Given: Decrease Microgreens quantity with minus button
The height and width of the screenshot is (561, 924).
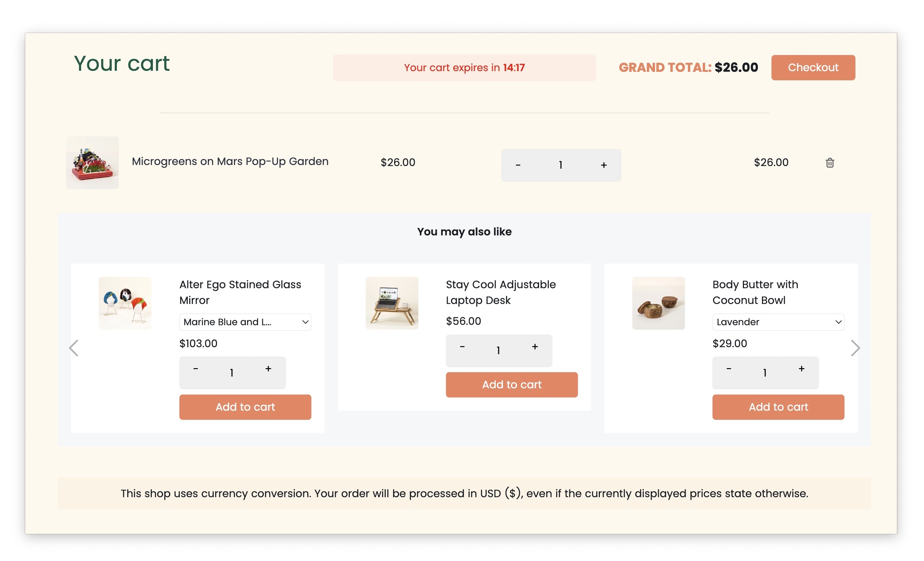Looking at the screenshot, I should click(518, 165).
